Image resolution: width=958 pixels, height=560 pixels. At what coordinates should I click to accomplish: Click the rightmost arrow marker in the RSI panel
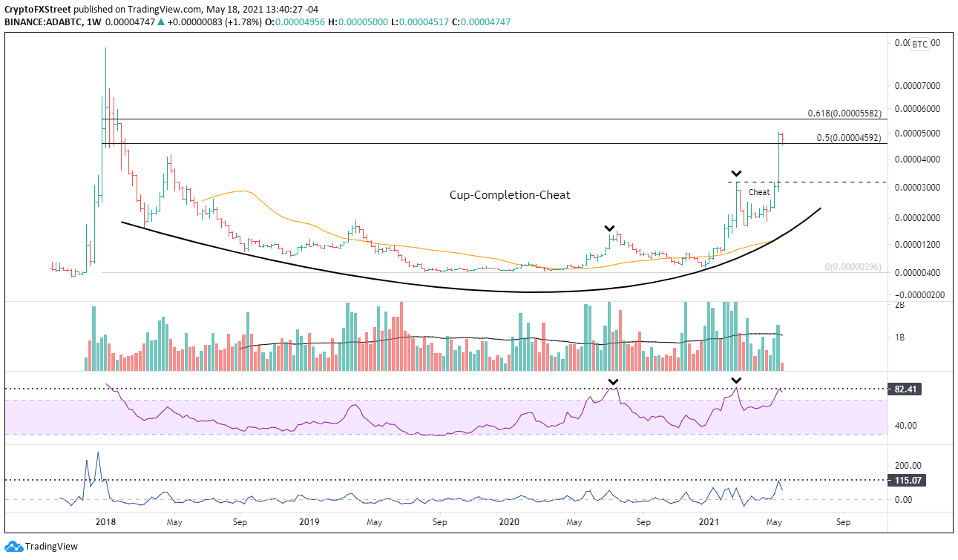coord(735,381)
